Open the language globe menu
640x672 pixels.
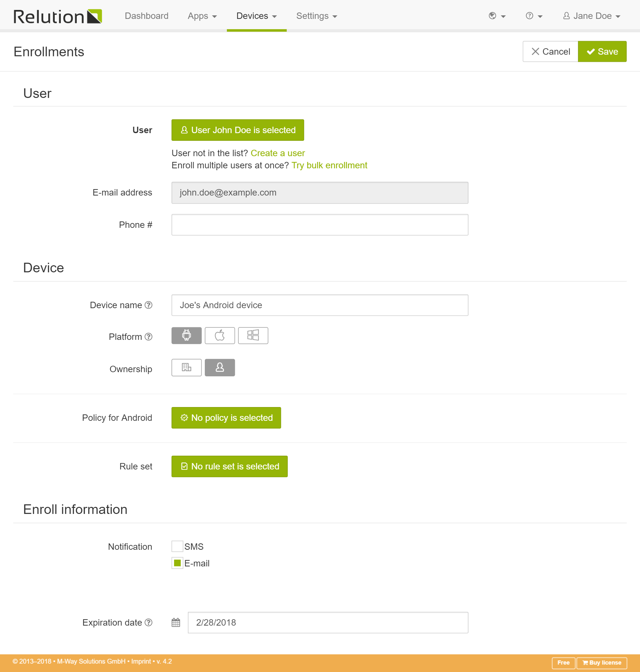click(x=497, y=16)
